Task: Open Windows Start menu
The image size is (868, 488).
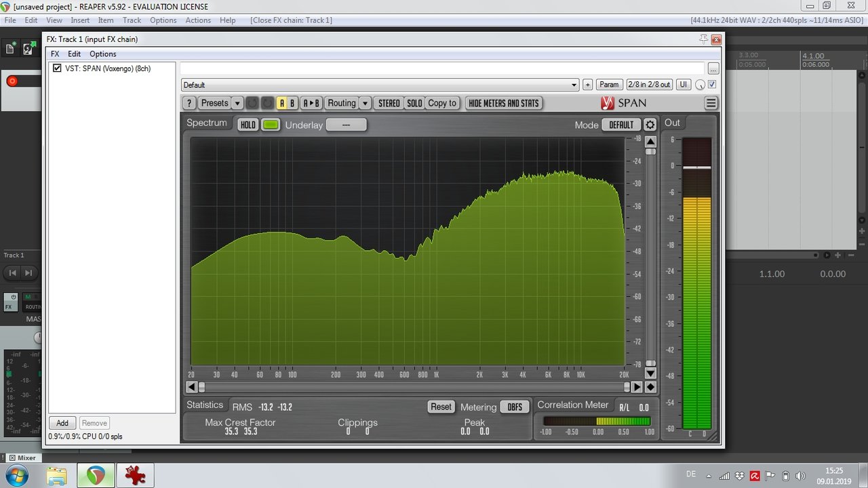Action: click(x=16, y=475)
